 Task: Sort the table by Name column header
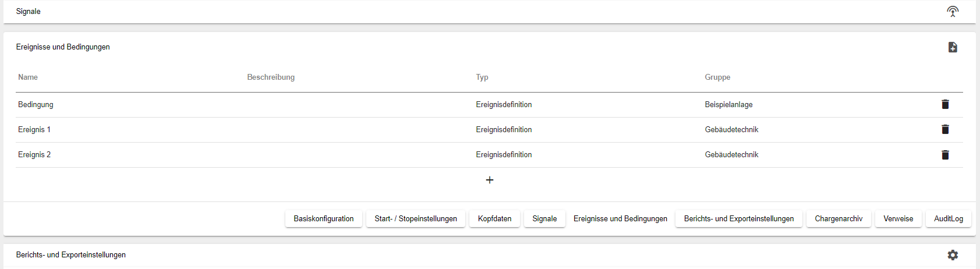(28, 77)
